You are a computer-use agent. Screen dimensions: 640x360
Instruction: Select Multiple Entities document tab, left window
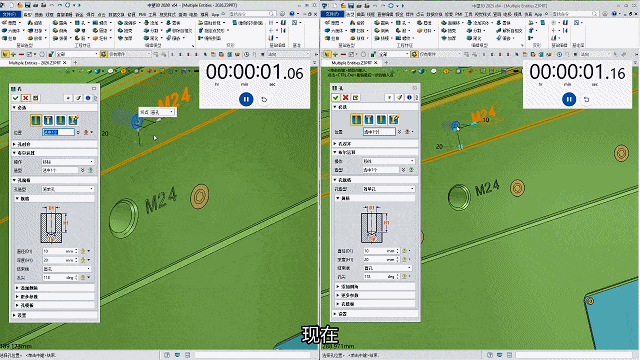pyautogui.click(x=35, y=63)
